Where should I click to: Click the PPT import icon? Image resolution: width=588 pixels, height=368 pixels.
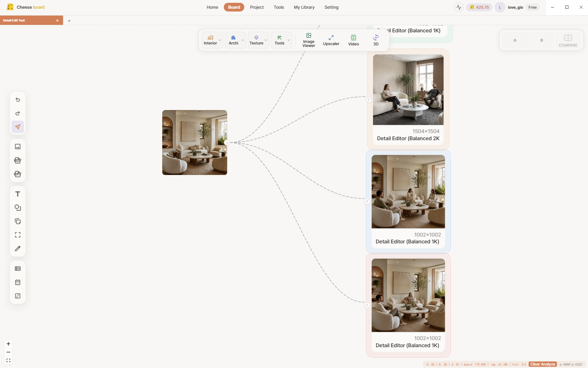[18, 174]
